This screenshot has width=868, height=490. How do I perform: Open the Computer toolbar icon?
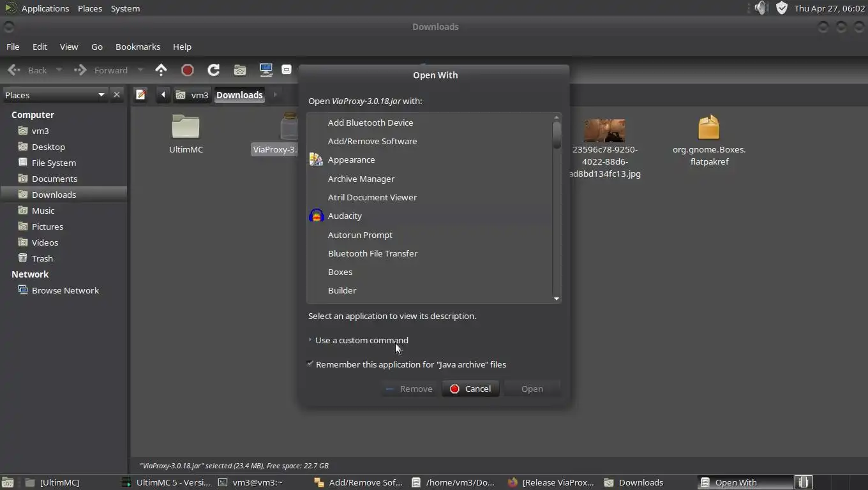[x=266, y=70]
